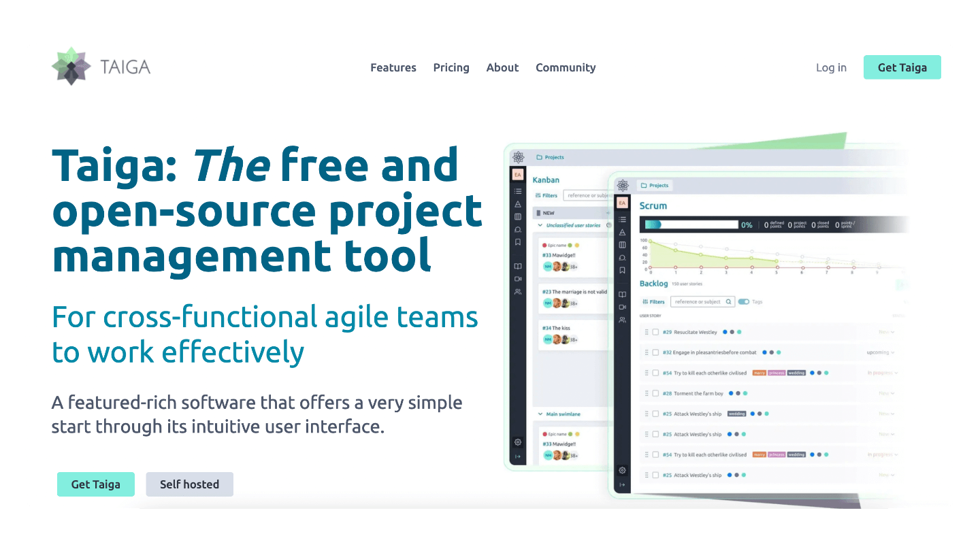Check the box for #29 Resucitate Westley
The height and width of the screenshot is (551, 980).
click(x=655, y=332)
